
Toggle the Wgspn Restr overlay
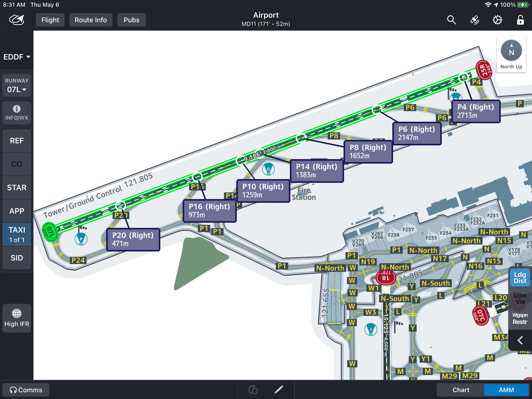(x=520, y=318)
